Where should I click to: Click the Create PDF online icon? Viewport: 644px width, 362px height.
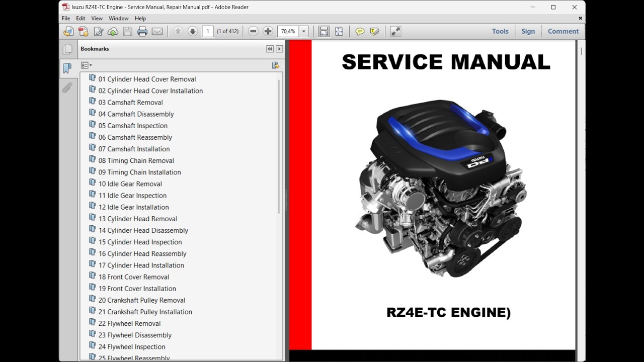click(x=83, y=31)
